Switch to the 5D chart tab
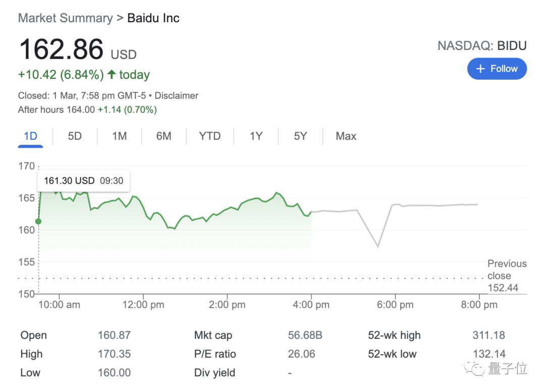Image resolution: width=545 pixels, height=392 pixels. 75,136
